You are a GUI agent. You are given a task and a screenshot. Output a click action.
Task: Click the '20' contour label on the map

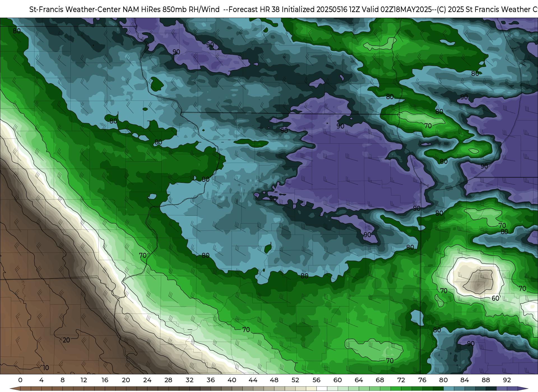click(x=66, y=340)
